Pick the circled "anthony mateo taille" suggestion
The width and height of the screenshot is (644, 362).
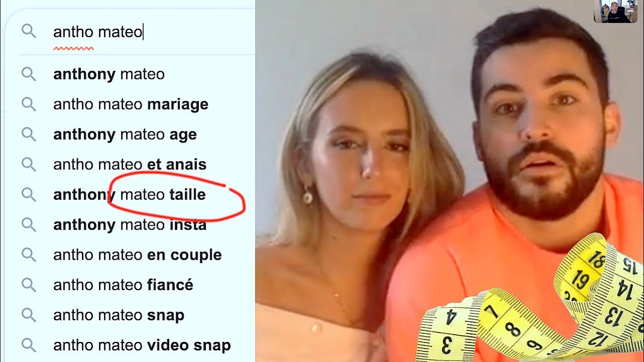point(137,195)
